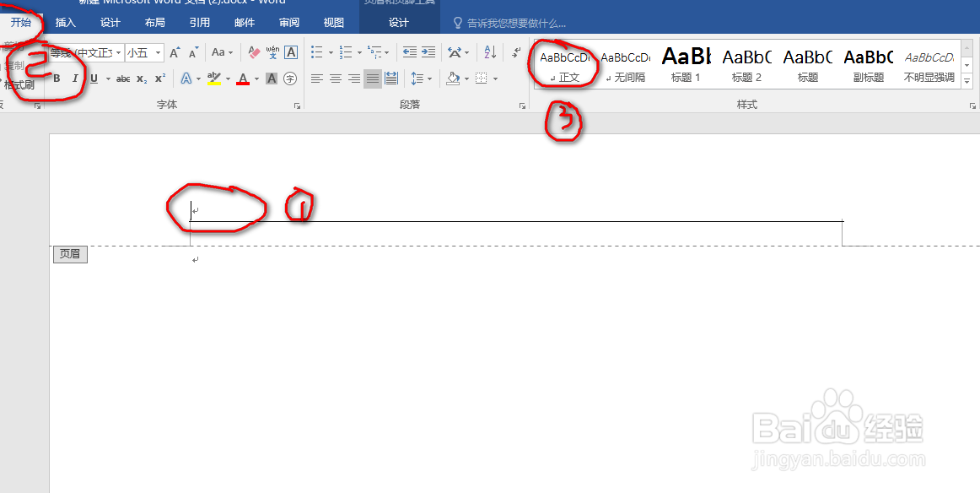Toggle italic formatting

tap(75, 79)
